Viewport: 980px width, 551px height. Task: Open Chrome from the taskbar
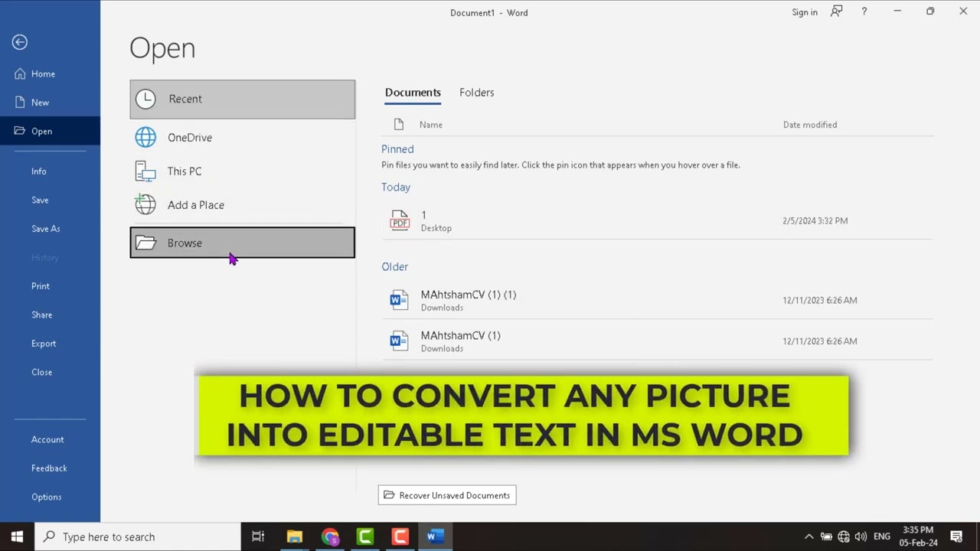[x=330, y=536]
